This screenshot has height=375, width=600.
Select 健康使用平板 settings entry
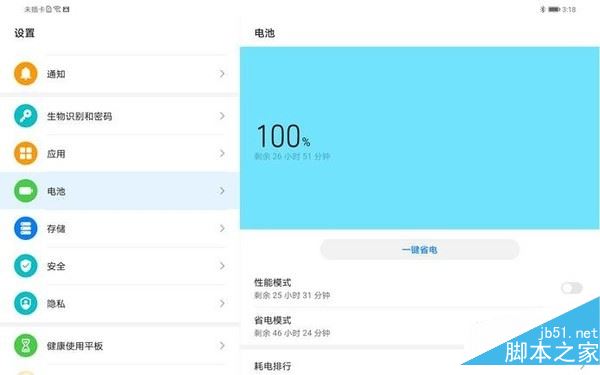click(x=120, y=345)
